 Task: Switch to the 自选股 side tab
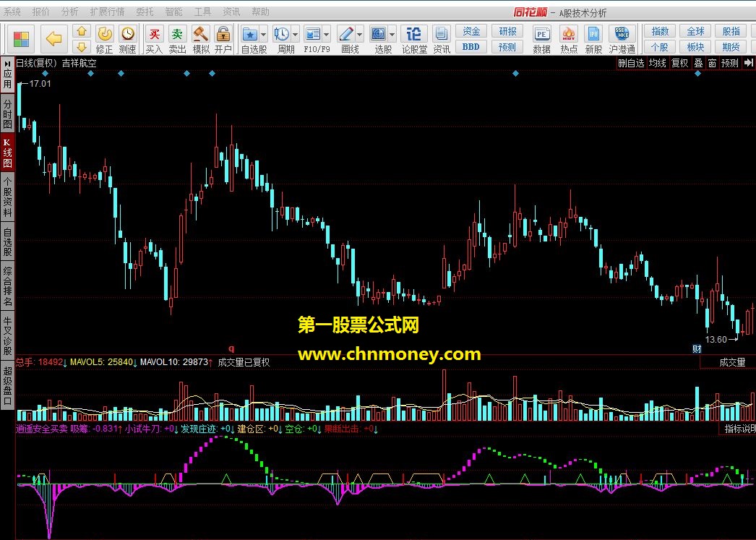[7, 241]
